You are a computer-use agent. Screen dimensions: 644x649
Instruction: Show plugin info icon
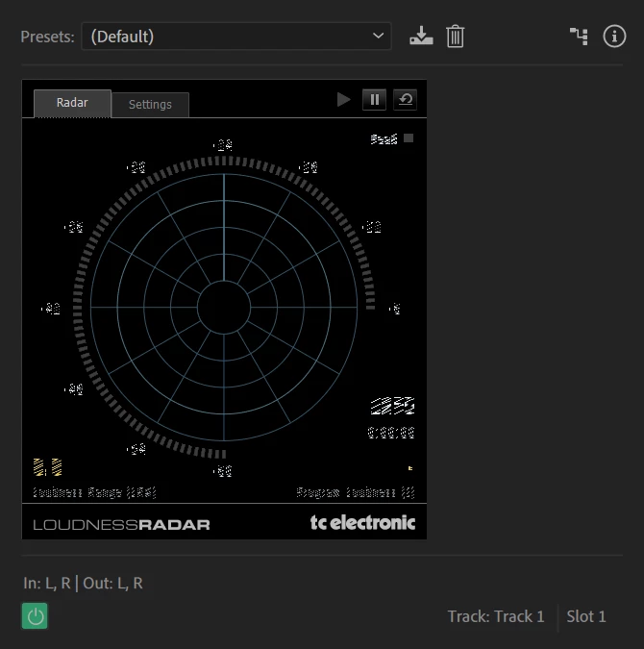[614, 37]
